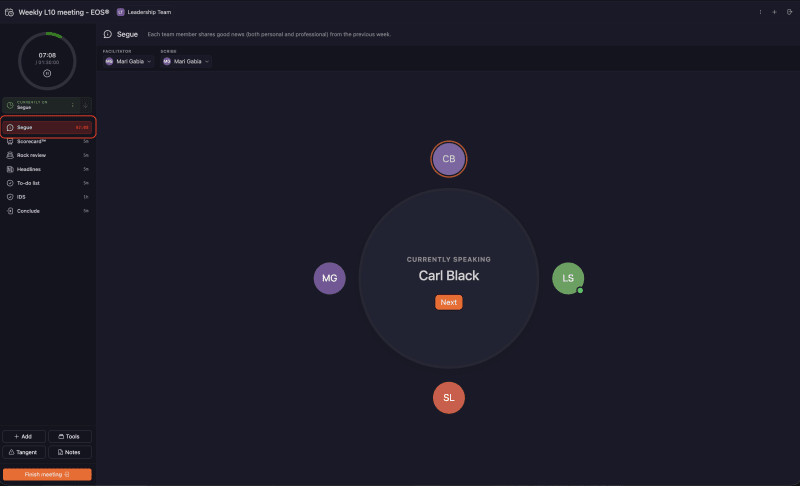Click the Rock review section icon
Screen dimensions: 800x486
pos(10,155)
